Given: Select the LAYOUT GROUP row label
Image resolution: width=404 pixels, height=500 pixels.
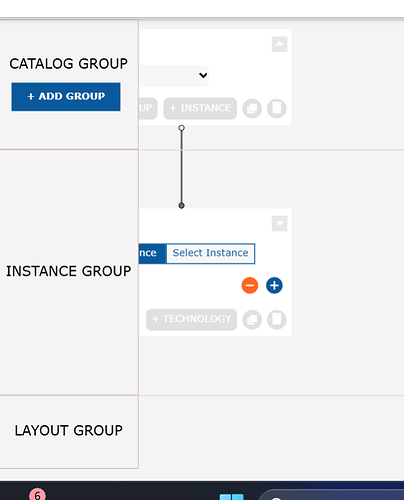Looking at the screenshot, I should click(69, 430).
